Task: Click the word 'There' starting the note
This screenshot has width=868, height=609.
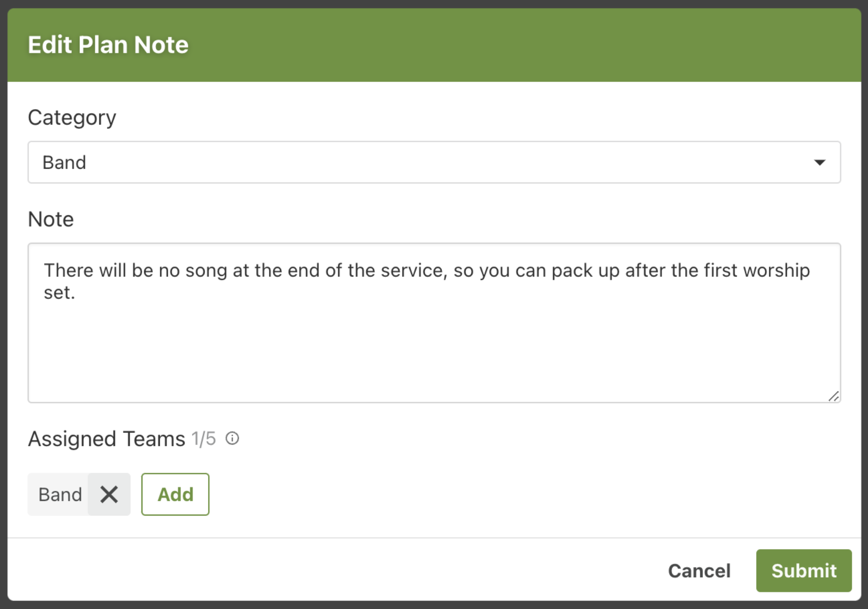Action: 69,270
